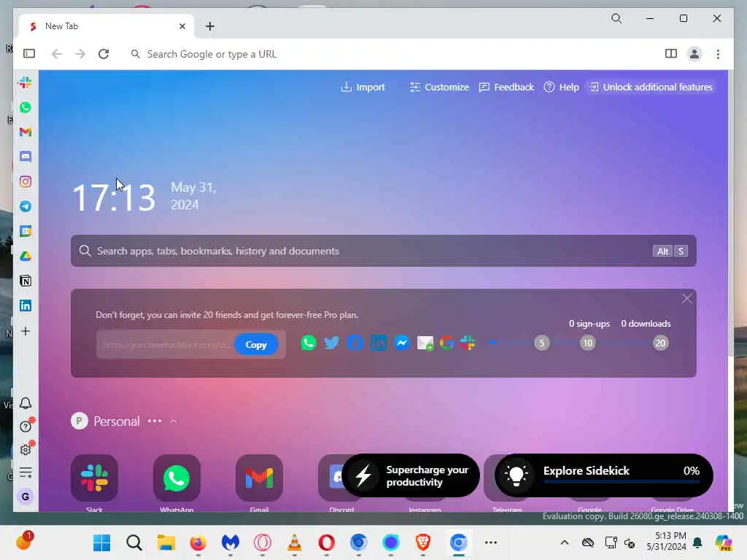The width and height of the screenshot is (747, 560).
Task: Open the profile avatar menu
Action: point(694,54)
